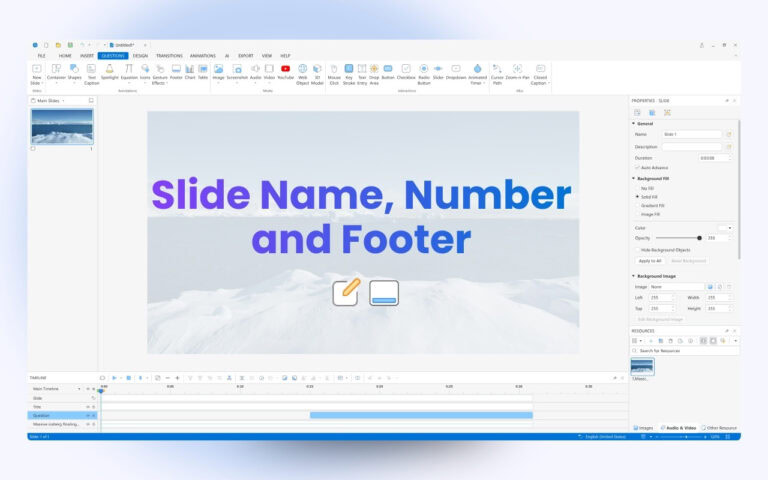Image resolution: width=768 pixels, height=480 pixels.
Task: Select the Solid Fill background option
Action: 637,197
